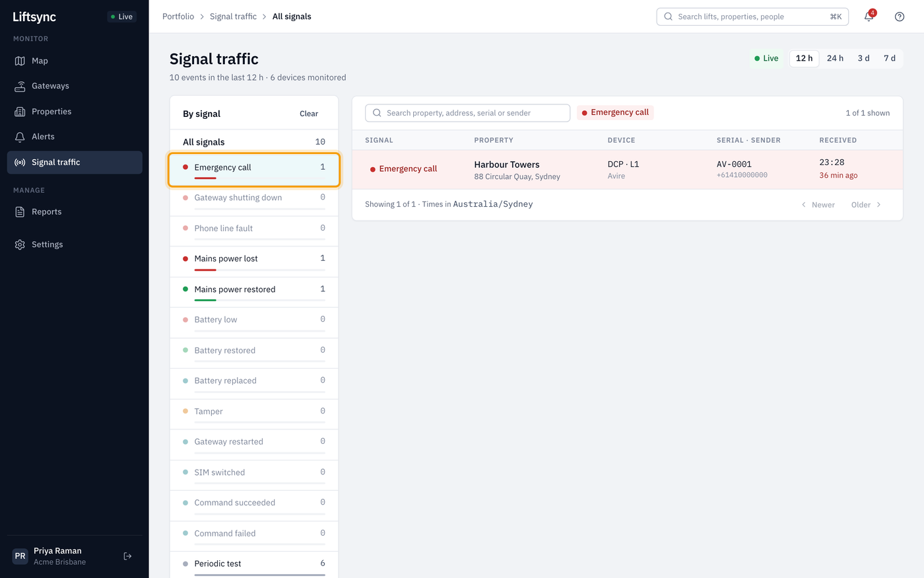The height and width of the screenshot is (578, 924).
Task: Click the search property or sender field
Action: [468, 113]
